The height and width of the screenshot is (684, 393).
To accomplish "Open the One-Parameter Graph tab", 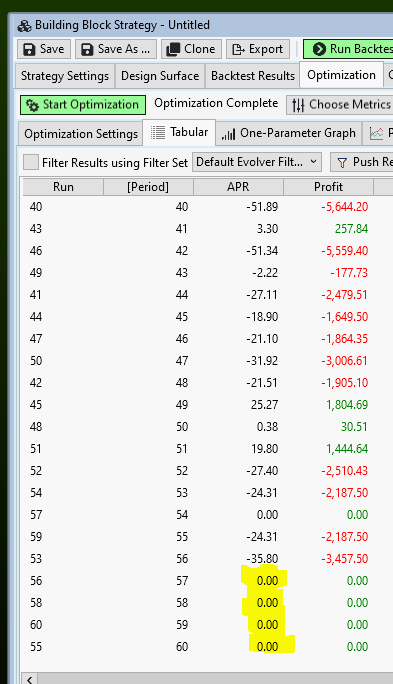I will pyautogui.click(x=289, y=133).
